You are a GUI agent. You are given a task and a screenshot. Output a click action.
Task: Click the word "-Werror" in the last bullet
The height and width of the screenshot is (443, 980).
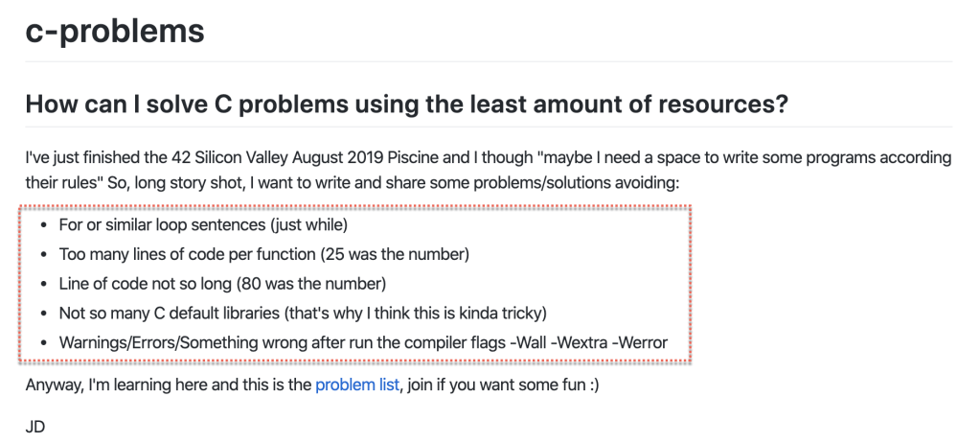point(638,341)
